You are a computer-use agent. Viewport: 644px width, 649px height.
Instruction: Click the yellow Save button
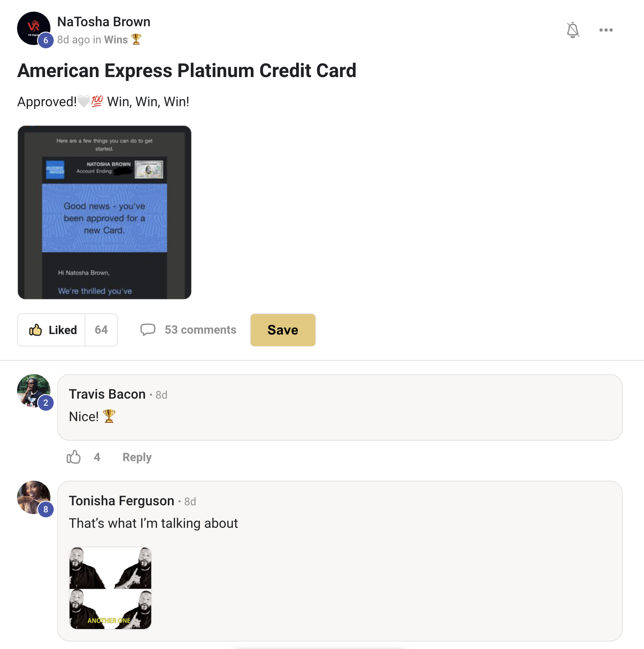283,330
